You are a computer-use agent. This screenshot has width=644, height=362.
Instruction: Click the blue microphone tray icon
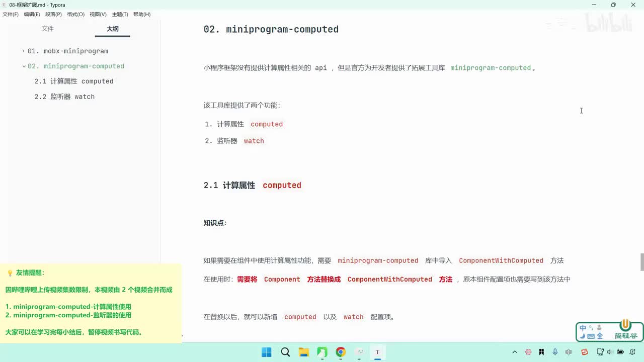pyautogui.click(x=555, y=352)
